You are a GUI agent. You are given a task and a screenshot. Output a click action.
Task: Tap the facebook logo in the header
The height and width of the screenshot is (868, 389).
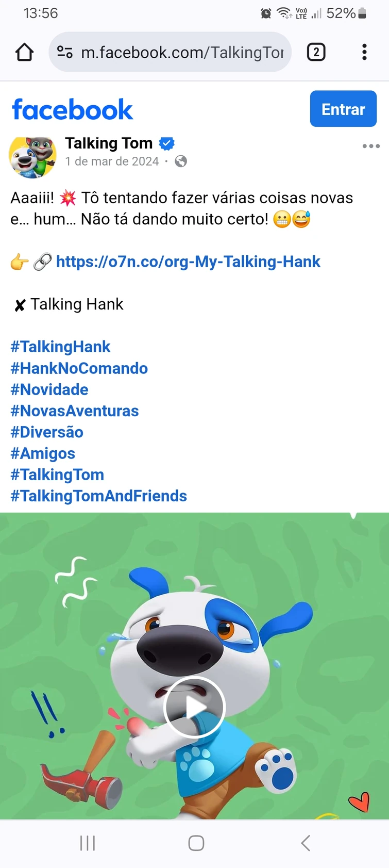72,108
